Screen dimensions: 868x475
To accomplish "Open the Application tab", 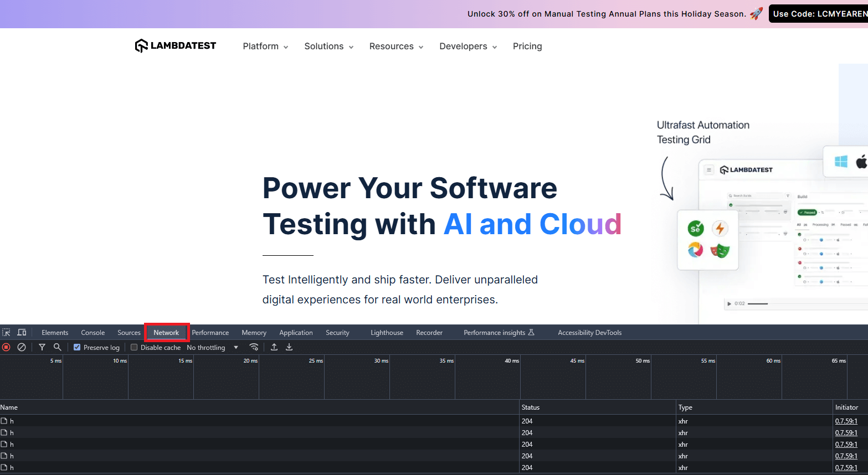I will tap(296, 333).
